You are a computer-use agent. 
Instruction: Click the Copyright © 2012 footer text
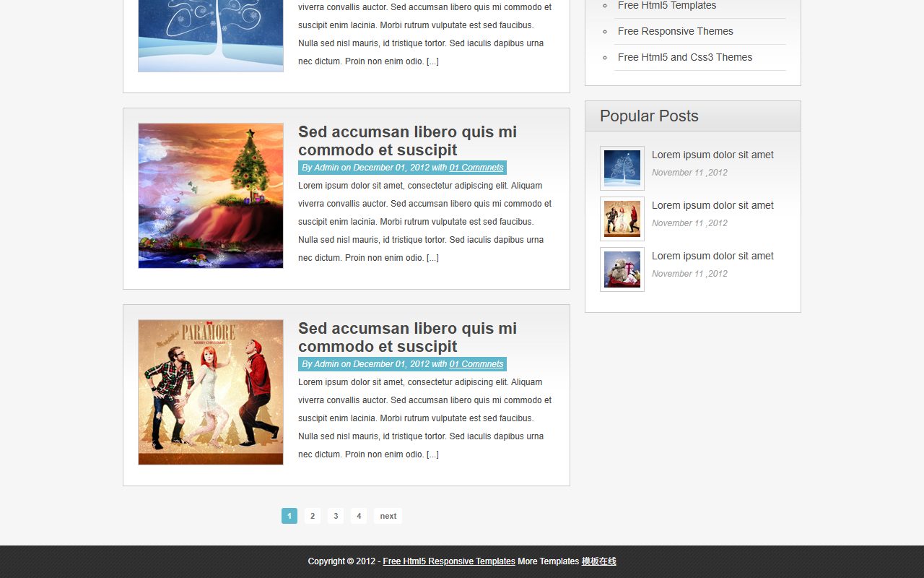pyautogui.click(x=341, y=561)
